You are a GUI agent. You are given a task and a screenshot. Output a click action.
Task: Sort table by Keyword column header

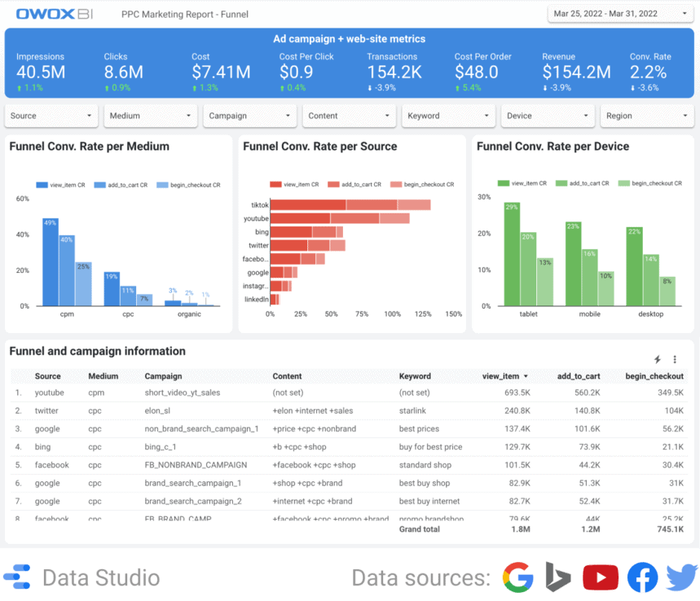click(415, 376)
